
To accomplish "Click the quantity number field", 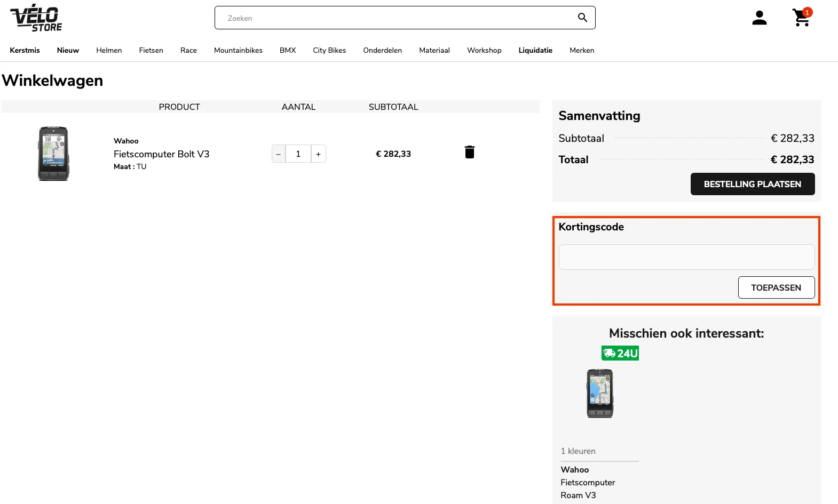I will click(x=298, y=154).
